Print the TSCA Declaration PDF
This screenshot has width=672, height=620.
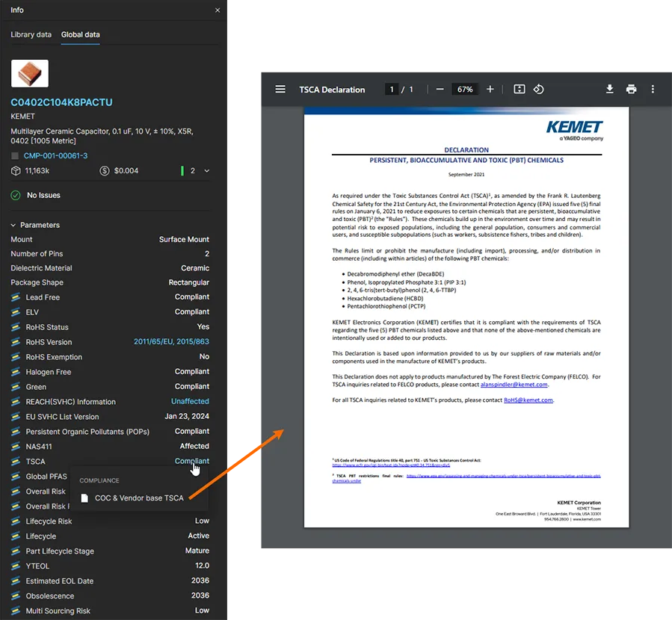631,89
